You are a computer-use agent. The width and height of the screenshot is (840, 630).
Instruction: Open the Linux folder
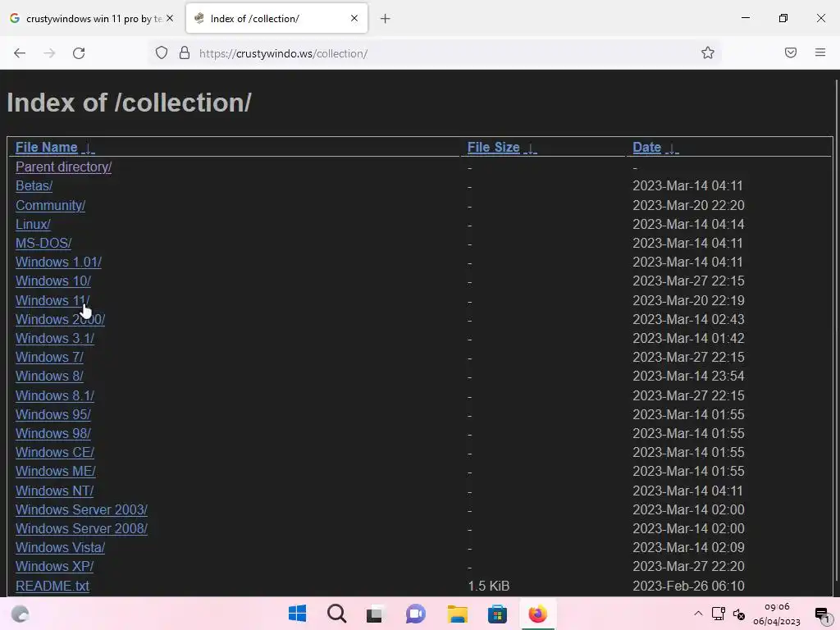pyautogui.click(x=33, y=224)
